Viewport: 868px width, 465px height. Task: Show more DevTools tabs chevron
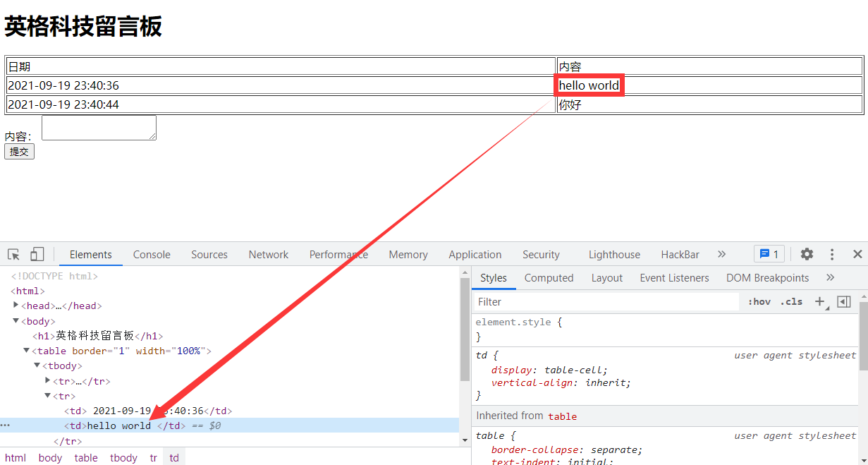[721, 255]
